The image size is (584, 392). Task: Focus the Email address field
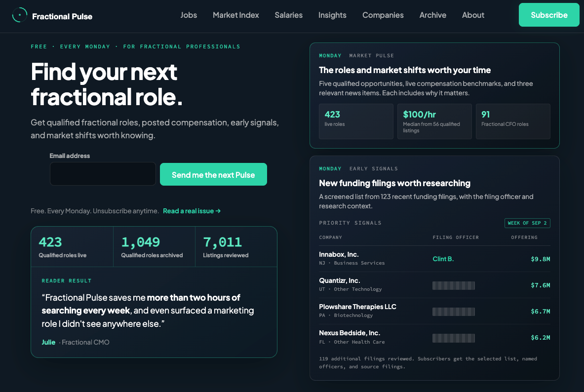[103, 174]
